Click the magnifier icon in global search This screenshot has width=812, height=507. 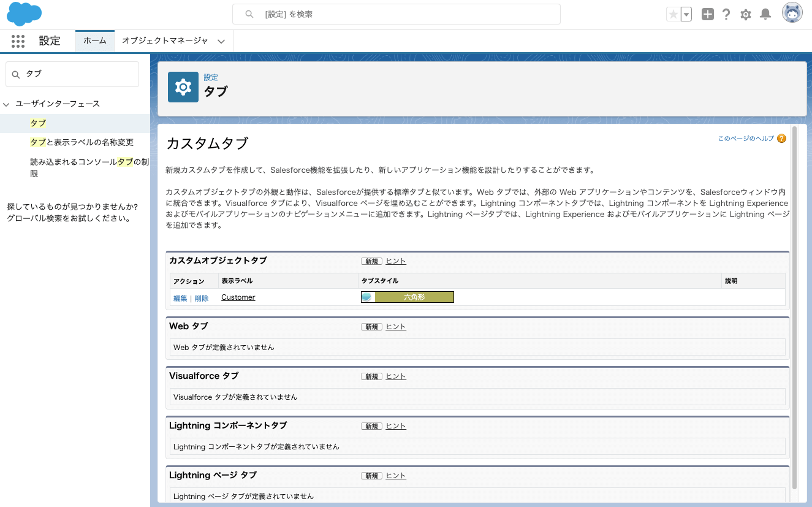(249, 14)
